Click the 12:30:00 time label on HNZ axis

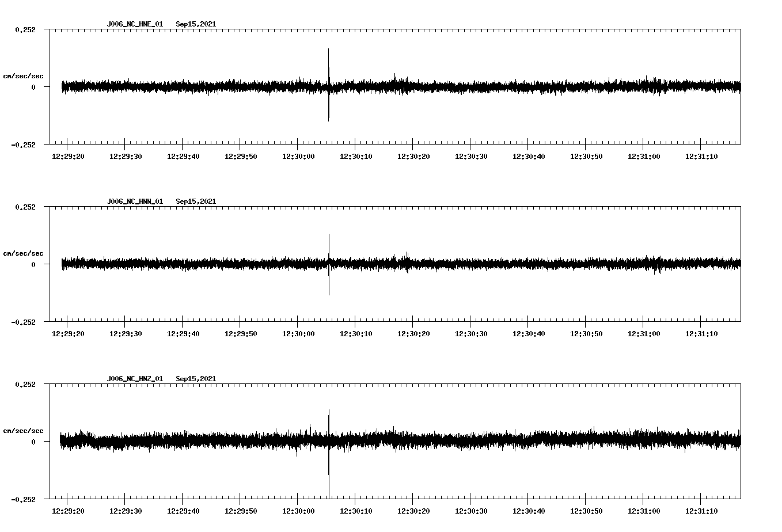(x=298, y=511)
